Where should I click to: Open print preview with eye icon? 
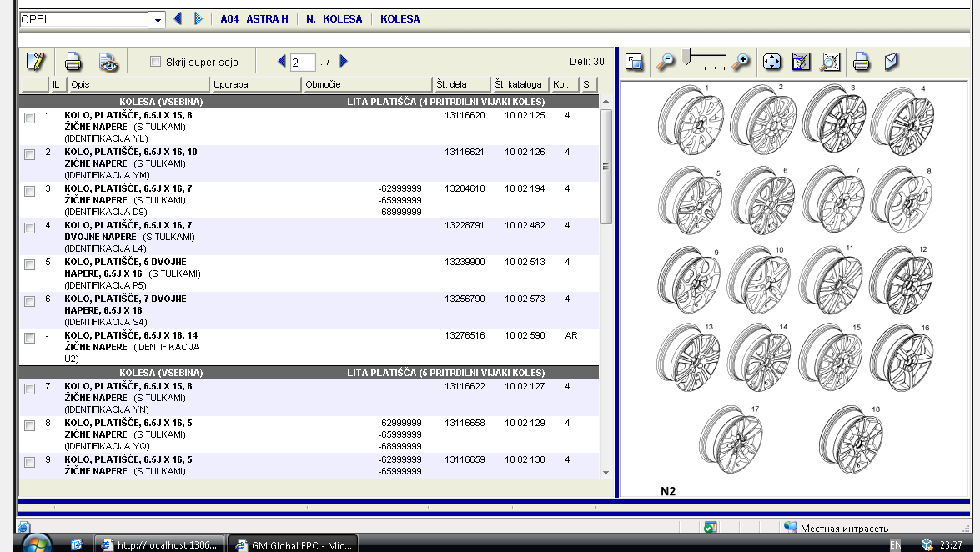point(108,61)
